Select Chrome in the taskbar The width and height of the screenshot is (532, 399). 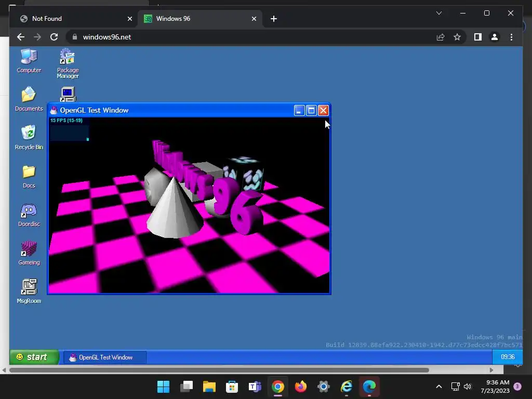tap(277, 387)
